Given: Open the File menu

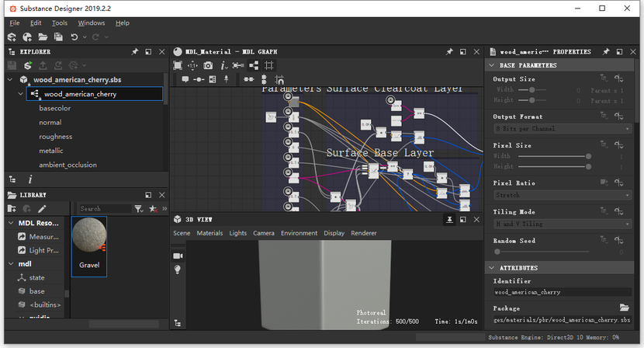Looking at the screenshot, I should pos(15,23).
